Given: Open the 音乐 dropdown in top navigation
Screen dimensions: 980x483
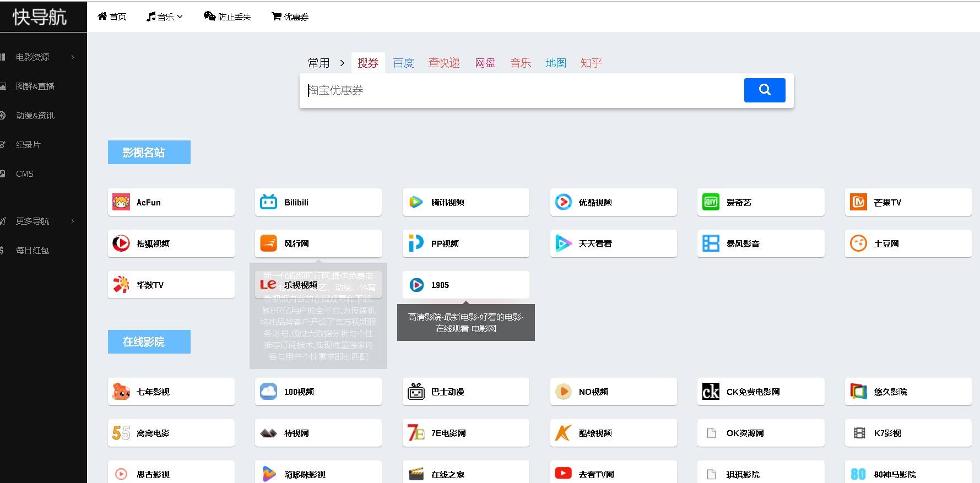Looking at the screenshot, I should pyautogui.click(x=165, y=17).
